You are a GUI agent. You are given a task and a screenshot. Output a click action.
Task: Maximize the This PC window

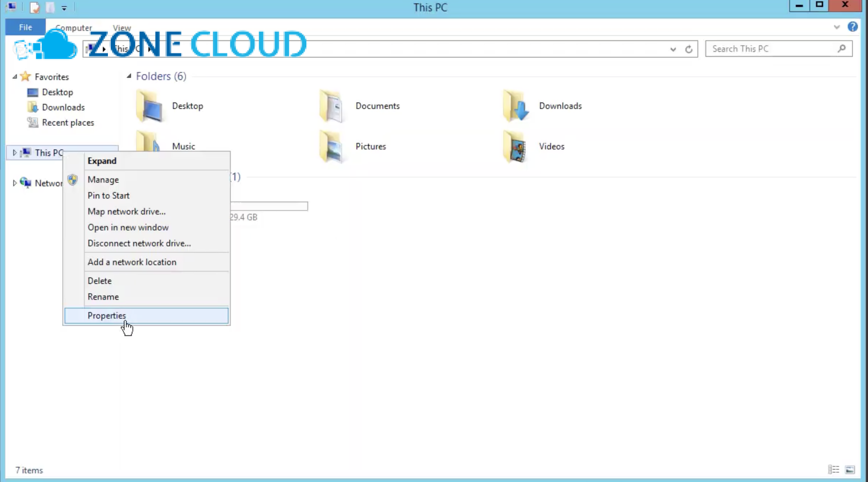pos(819,5)
